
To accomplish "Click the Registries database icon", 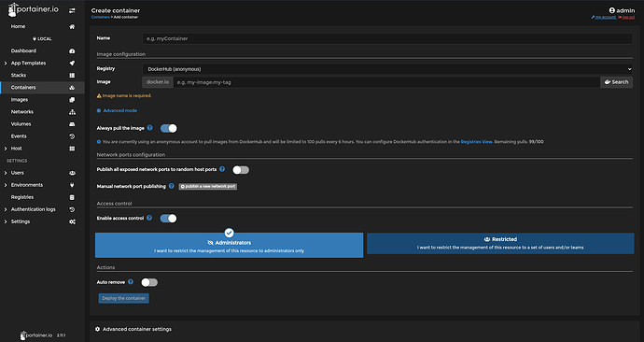I will 72,197.
